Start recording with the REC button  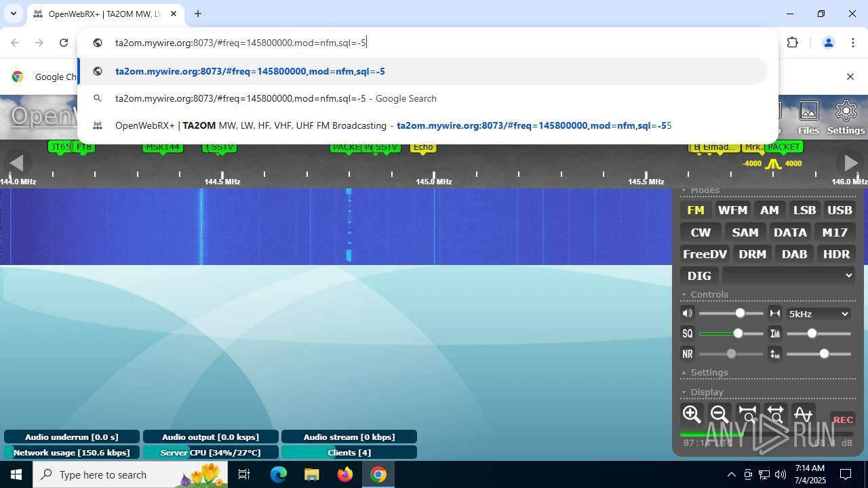[x=843, y=420]
